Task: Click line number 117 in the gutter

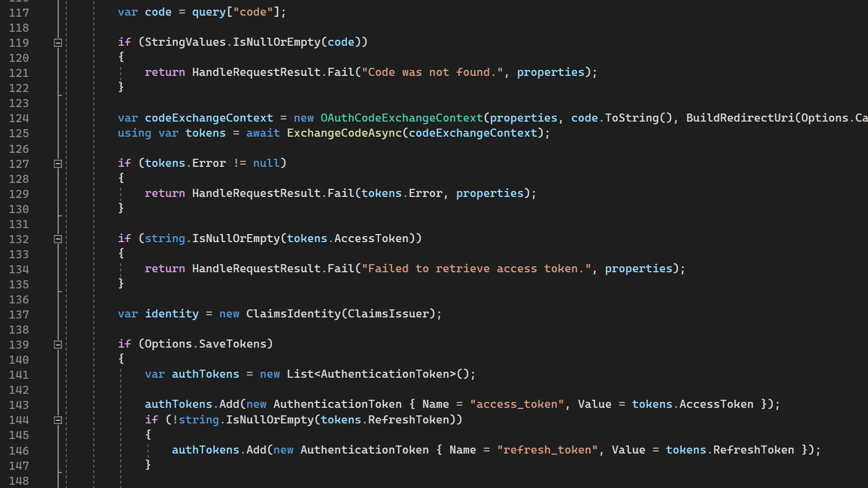Action: 19,12
